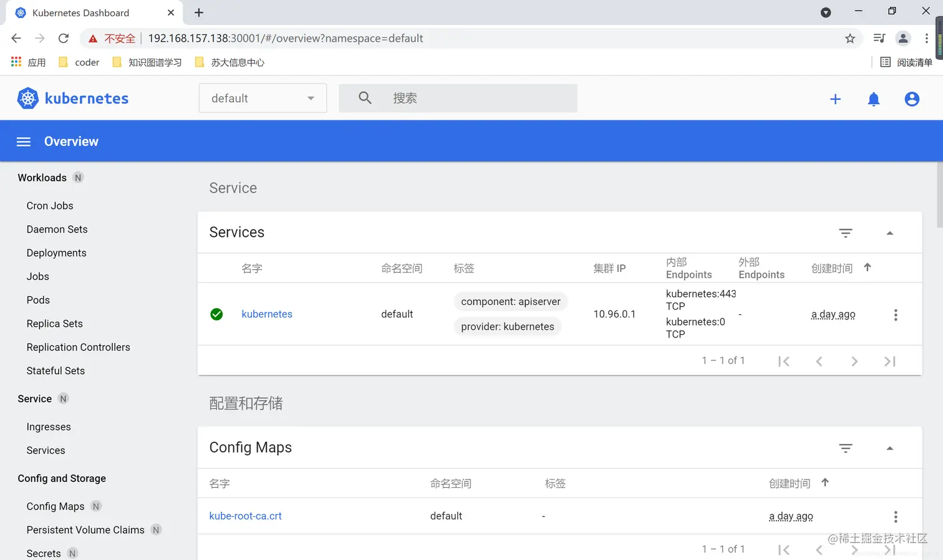Filter the Config Maps card
This screenshot has width=943, height=560.
coord(845,448)
